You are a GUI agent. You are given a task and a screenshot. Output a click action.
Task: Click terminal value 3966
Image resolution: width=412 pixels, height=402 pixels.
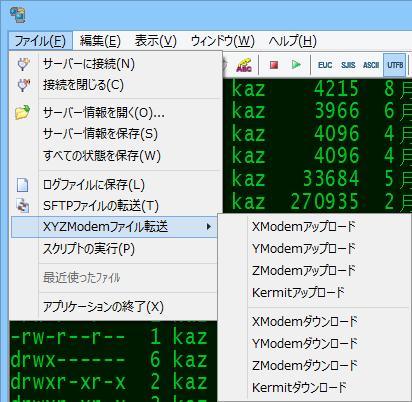(x=337, y=111)
